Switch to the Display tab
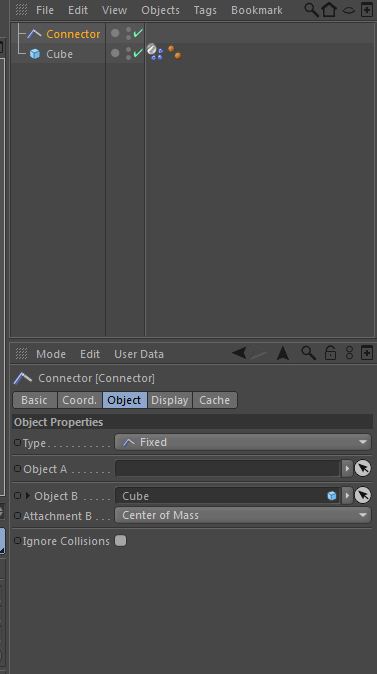The height and width of the screenshot is (674, 377). click(170, 400)
